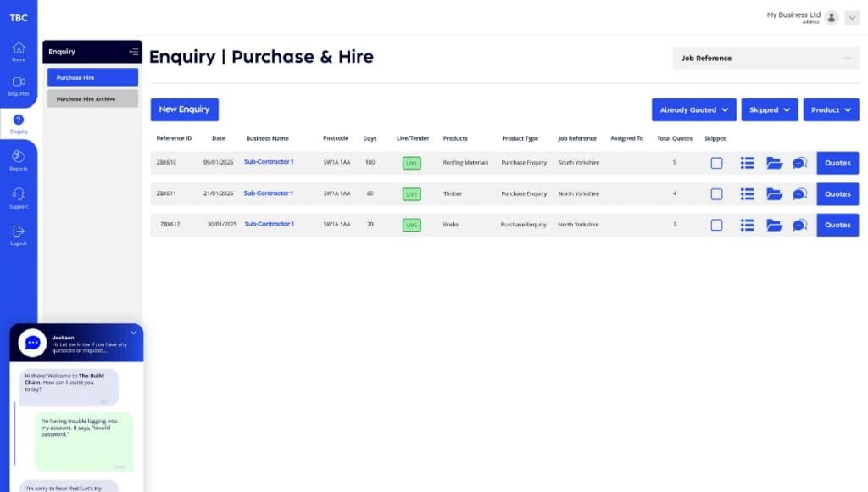Click the Support headset icon
Image resolution: width=868 pixels, height=492 pixels.
pyautogui.click(x=19, y=194)
